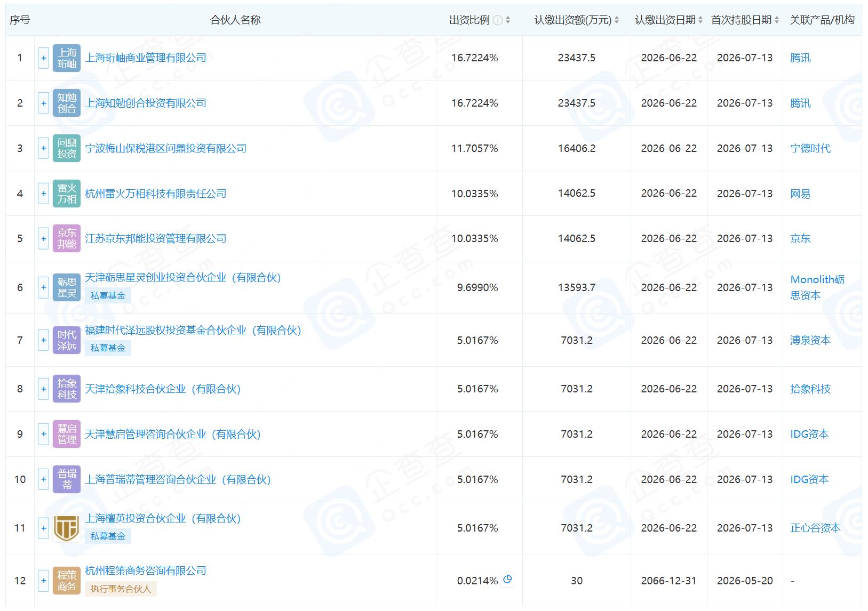Image resolution: width=868 pixels, height=611 pixels.
Task: Open IDG资本 link in row 9
Action: click(x=809, y=434)
